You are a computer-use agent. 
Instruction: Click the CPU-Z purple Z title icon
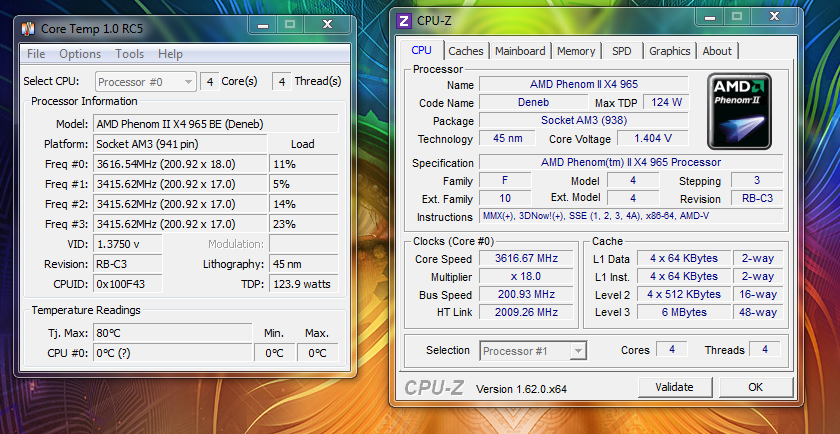click(403, 21)
